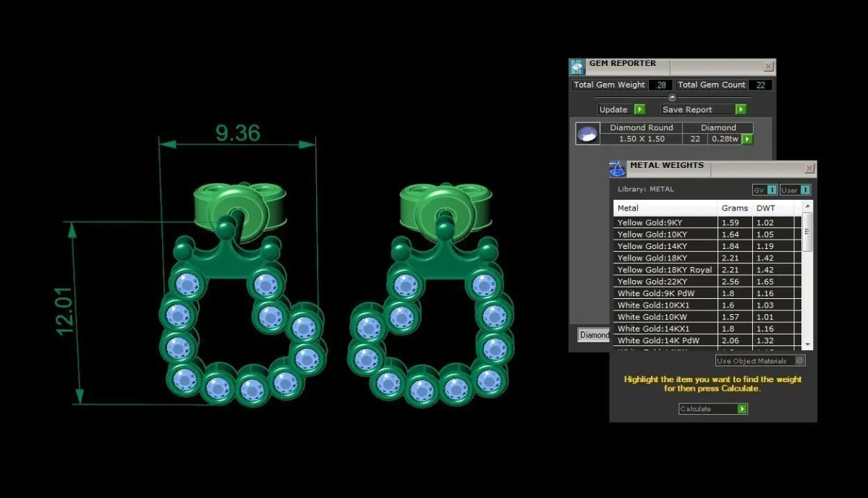This screenshot has width=868, height=498.
Task: Select the White Gold:10KW row
Action: tap(708, 317)
